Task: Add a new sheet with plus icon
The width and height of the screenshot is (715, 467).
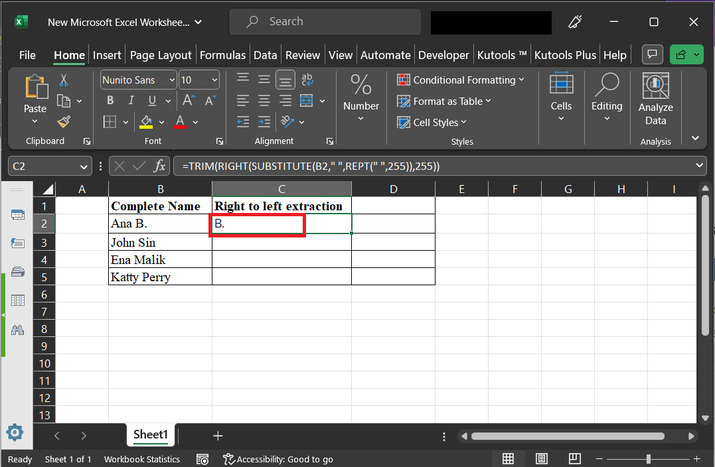Action: tap(218, 435)
